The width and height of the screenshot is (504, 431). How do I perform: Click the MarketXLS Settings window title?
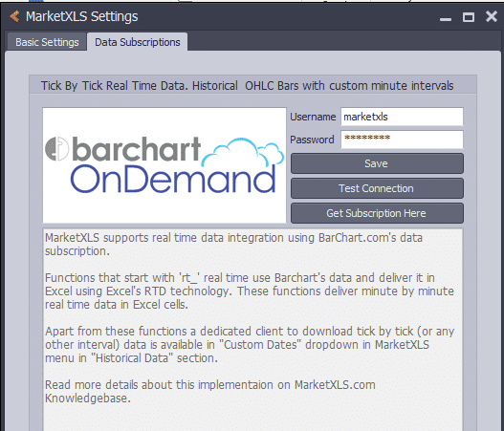click(82, 16)
